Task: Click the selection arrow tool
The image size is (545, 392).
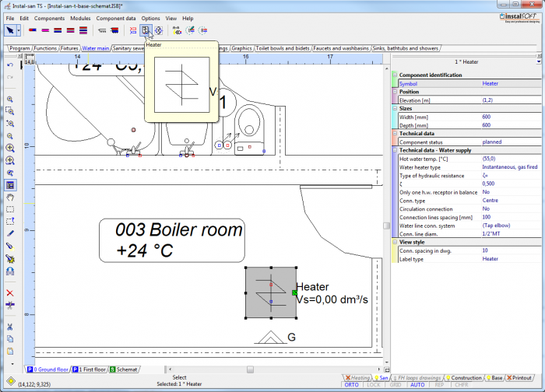Action: click(x=10, y=30)
